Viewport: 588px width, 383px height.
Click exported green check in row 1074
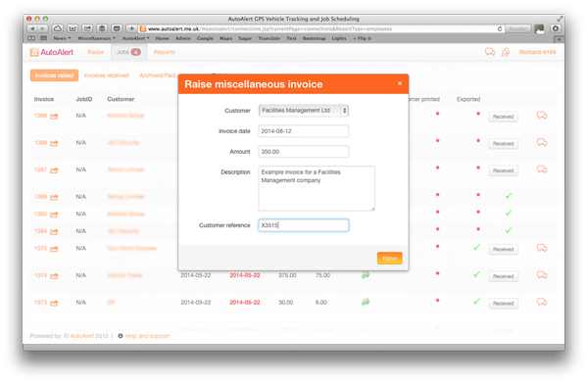[476, 274]
